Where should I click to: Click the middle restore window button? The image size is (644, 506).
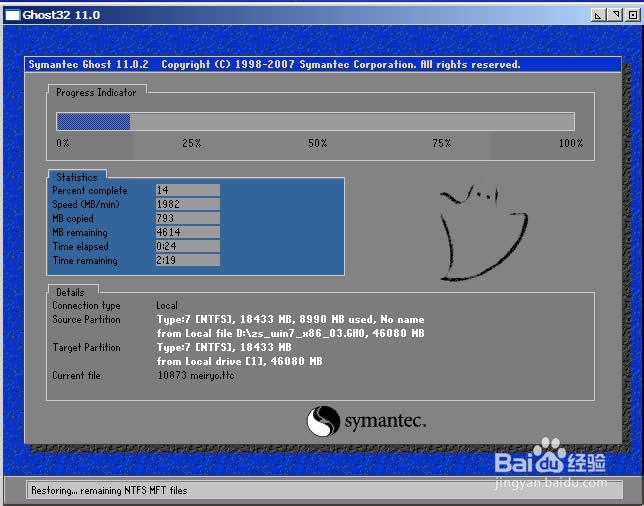click(615, 15)
